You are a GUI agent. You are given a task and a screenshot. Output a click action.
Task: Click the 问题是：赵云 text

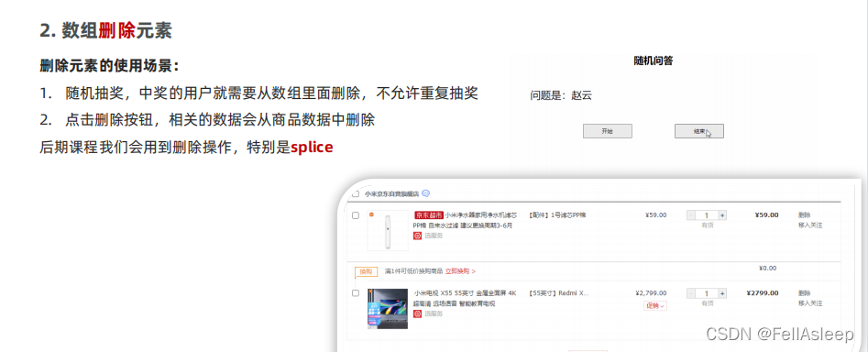[x=561, y=95]
